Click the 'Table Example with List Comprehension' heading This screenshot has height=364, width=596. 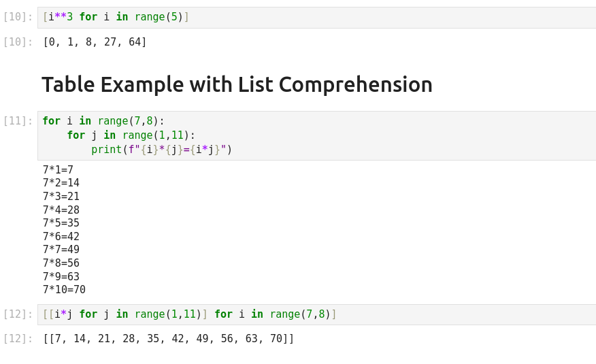click(x=237, y=84)
